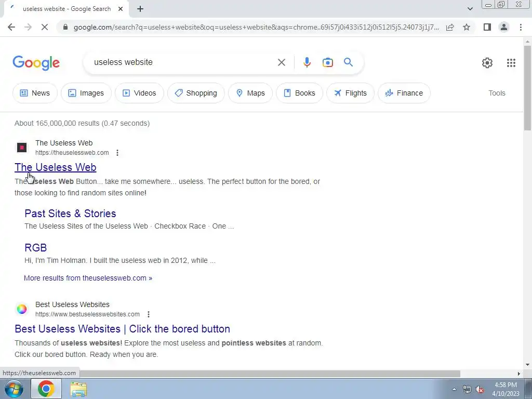The height and width of the screenshot is (399, 532).
Task: Open the Google apps grid
Action: 511,63
